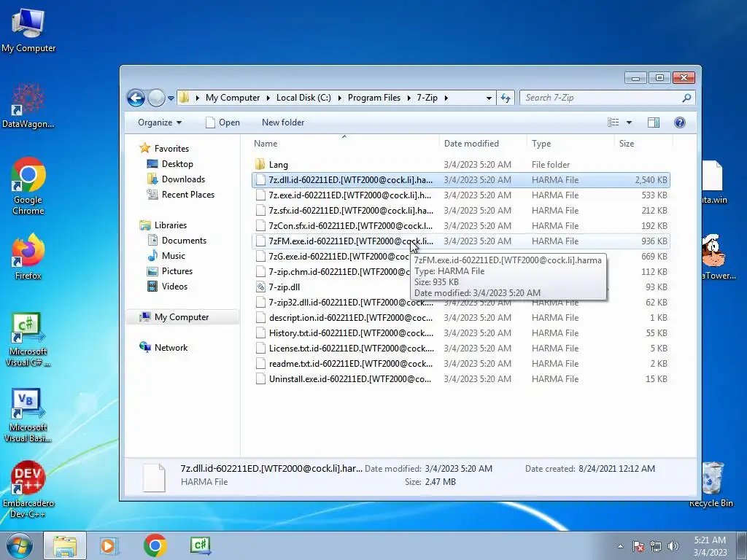Screen dimensions: 747x560
Task: Select the Lang folder
Action: (461, 165)
